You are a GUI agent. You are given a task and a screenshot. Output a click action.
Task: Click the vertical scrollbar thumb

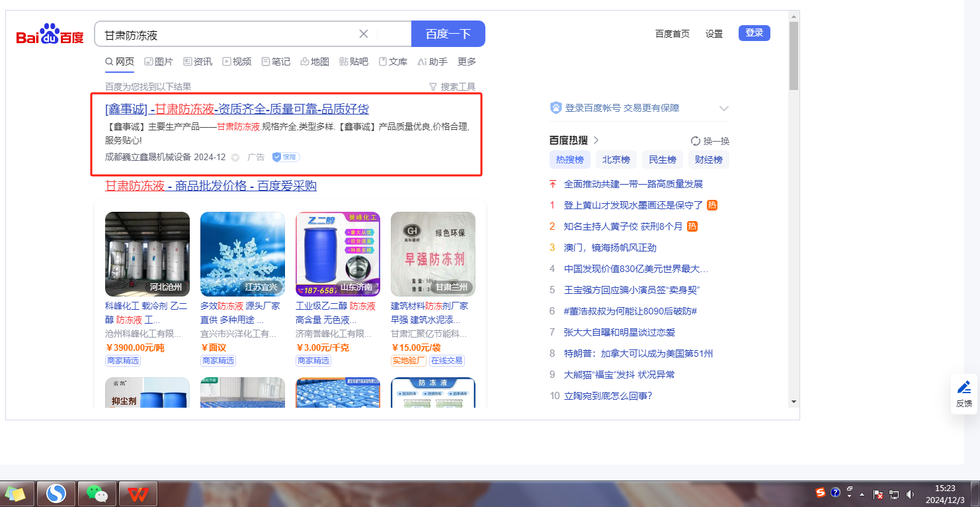[794, 56]
